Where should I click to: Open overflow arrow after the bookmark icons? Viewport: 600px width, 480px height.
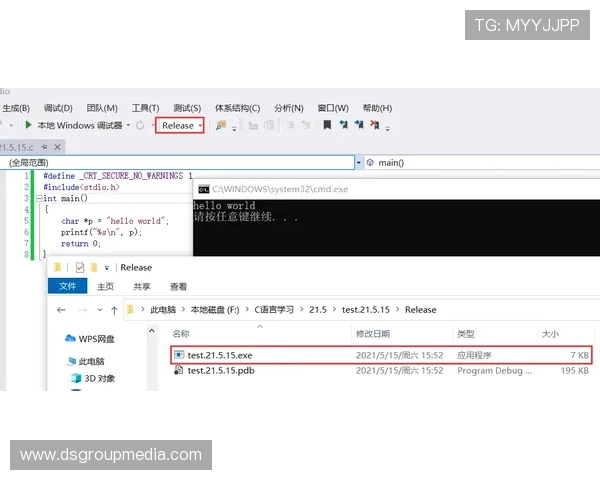coord(388,129)
